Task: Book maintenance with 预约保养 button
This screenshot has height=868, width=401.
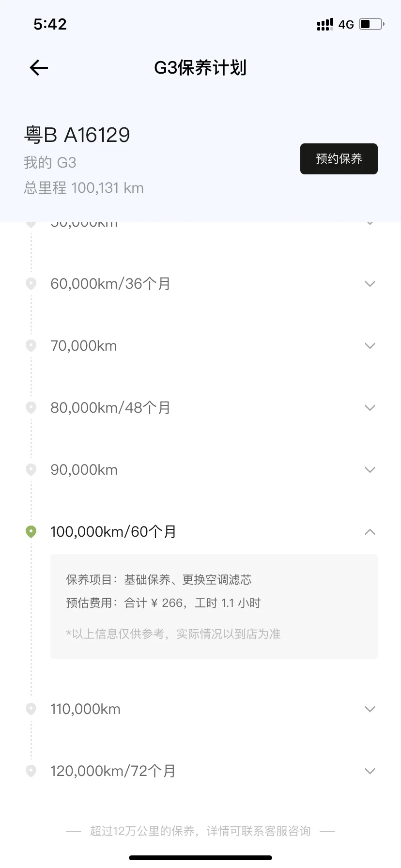Action: (339, 159)
